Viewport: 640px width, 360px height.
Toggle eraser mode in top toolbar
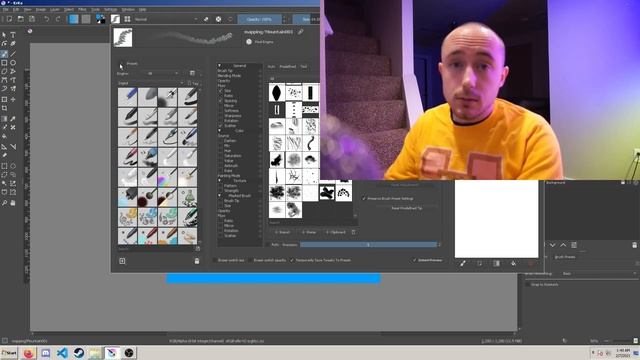[206, 19]
